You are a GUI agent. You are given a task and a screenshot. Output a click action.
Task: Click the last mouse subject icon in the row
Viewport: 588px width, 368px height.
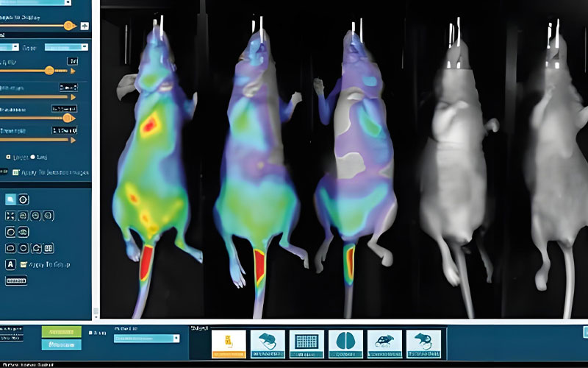click(423, 343)
